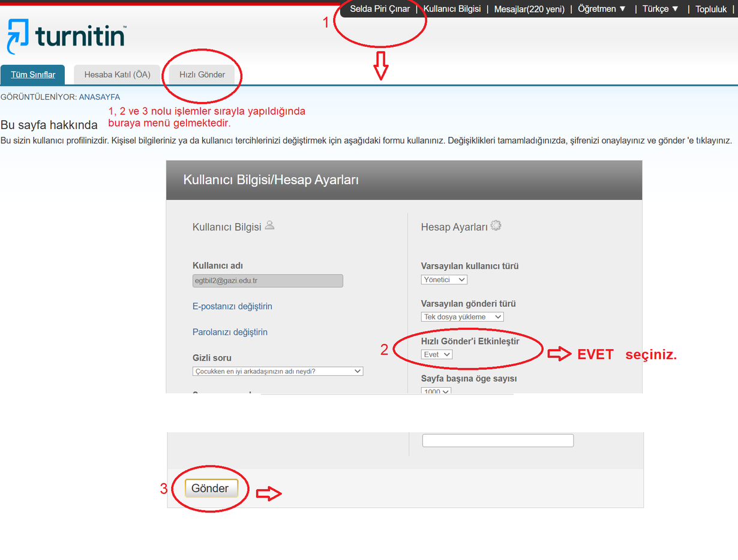
Task: Click the empty text field above Gönder
Action: pyautogui.click(x=498, y=441)
